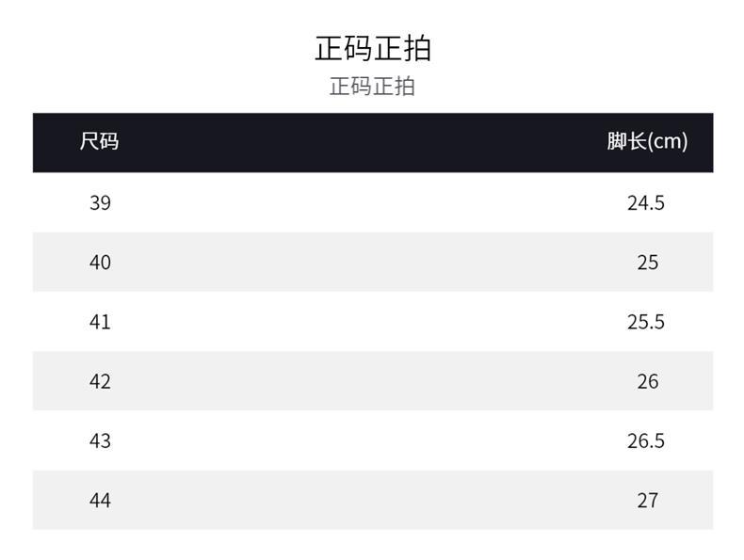This screenshot has width=744, height=560.
Task: Select the 脚长(cm) column header
Action: tap(647, 142)
